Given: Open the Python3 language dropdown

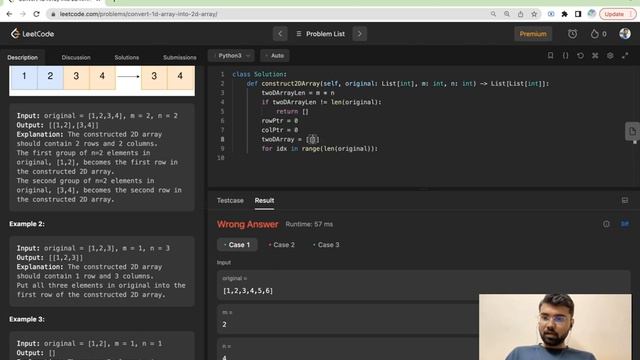Looking at the screenshot, I should [x=231, y=56].
